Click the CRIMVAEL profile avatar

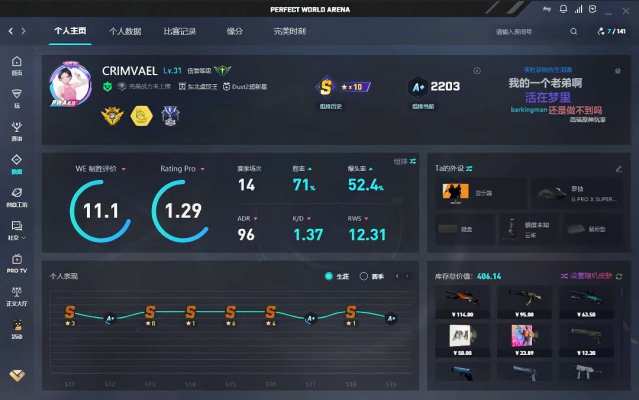click(x=70, y=85)
